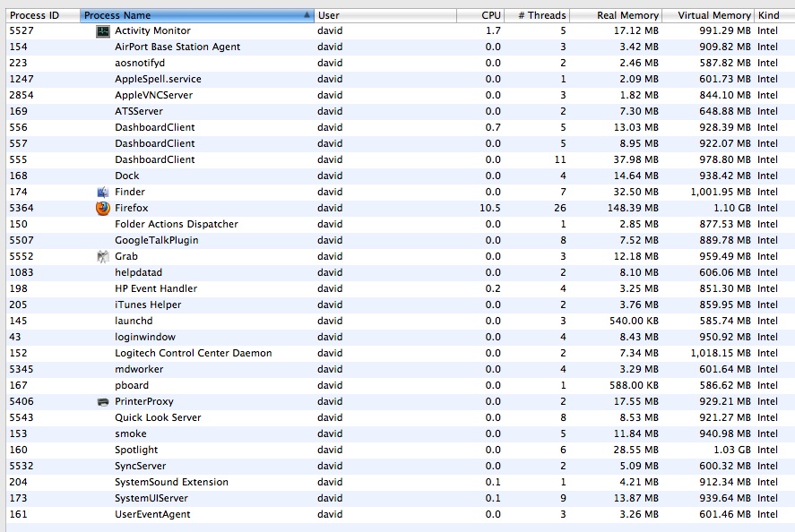Select the smoke process
Screen dimensions: 795x532
(x=130, y=434)
